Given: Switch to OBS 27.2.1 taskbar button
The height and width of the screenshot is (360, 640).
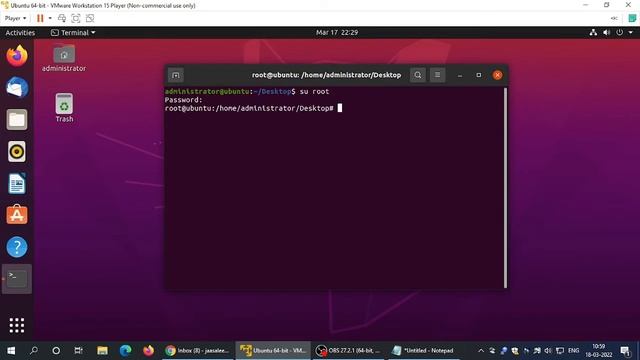Looking at the screenshot, I should click(x=349, y=350).
